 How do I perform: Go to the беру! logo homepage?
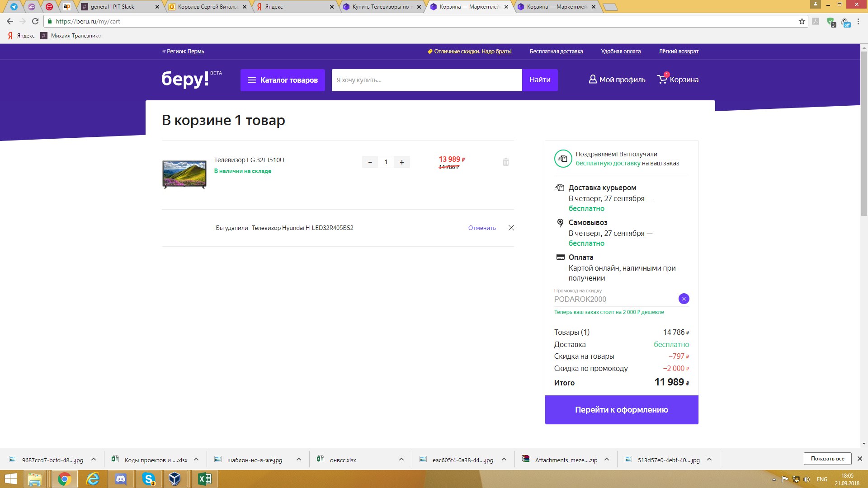click(185, 79)
